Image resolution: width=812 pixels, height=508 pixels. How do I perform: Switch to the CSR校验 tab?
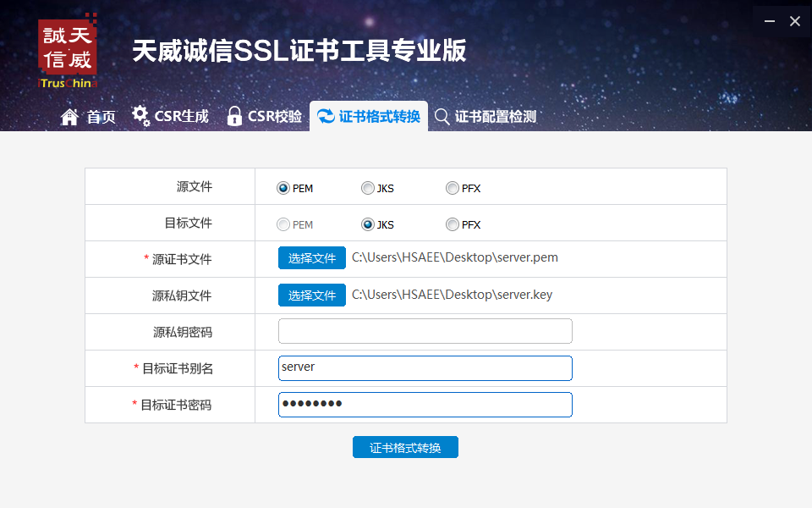coord(264,116)
